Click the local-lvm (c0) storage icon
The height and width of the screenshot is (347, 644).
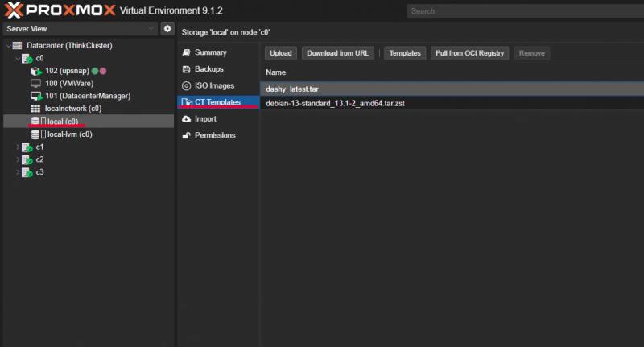[x=35, y=134]
